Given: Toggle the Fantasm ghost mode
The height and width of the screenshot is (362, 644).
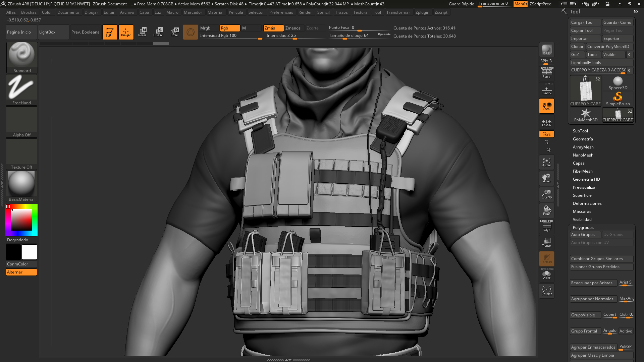Looking at the screenshot, I should [x=546, y=258].
